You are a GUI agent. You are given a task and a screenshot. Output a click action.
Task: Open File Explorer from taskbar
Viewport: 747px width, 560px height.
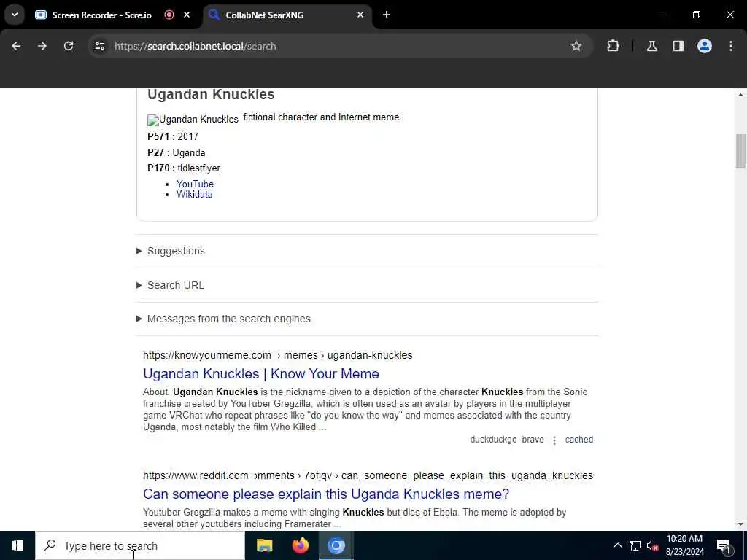[x=264, y=545]
